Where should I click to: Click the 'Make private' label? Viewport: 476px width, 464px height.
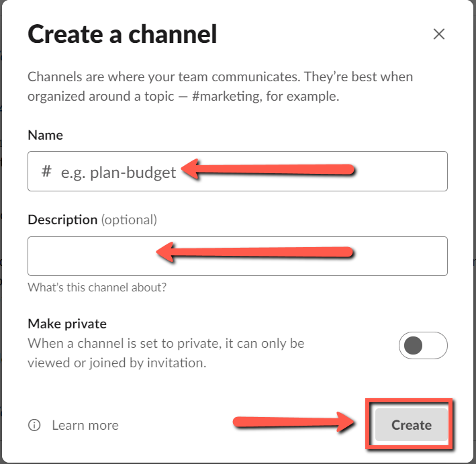pos(67,324)
